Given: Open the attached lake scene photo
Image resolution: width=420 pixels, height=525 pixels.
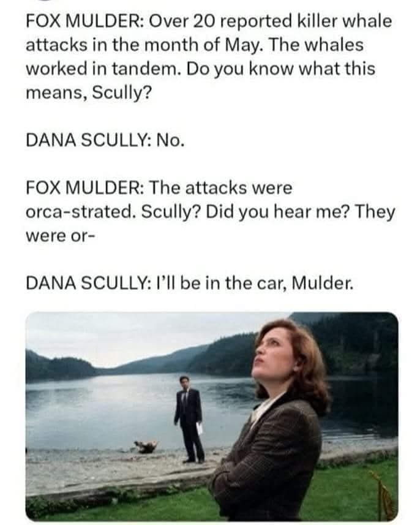Looking at the screenshot, I should (x=212, y=415).
